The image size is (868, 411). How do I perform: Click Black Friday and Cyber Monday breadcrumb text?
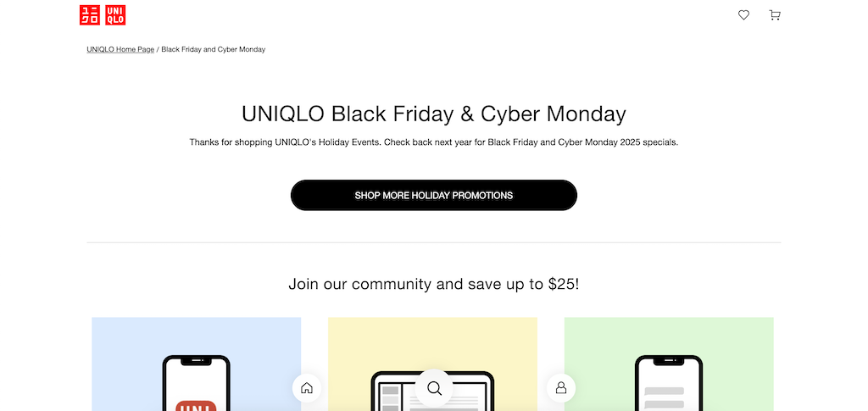(213, 49)
